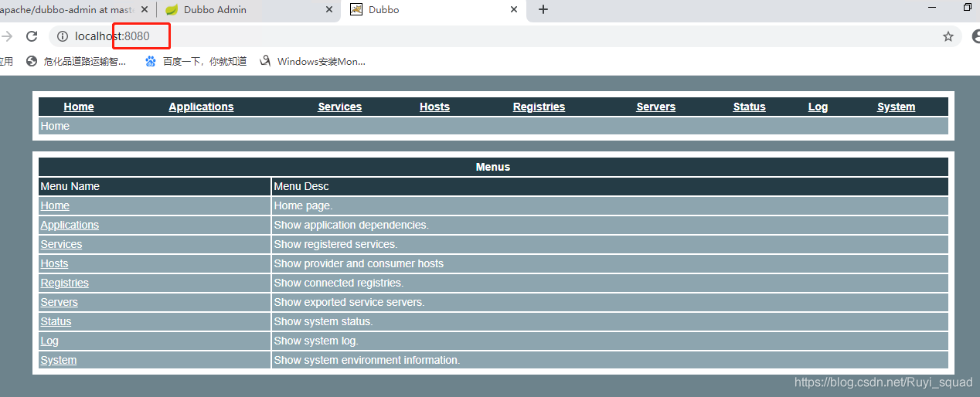Viewport: 980px width, 397px height.
Task: Open Services in the top navigation bar
Action: point(340,107)
